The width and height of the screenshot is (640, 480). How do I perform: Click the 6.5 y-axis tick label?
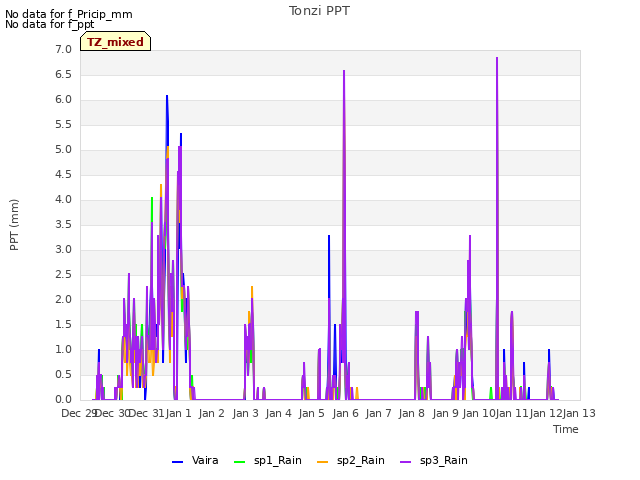(x=63, y=75)
